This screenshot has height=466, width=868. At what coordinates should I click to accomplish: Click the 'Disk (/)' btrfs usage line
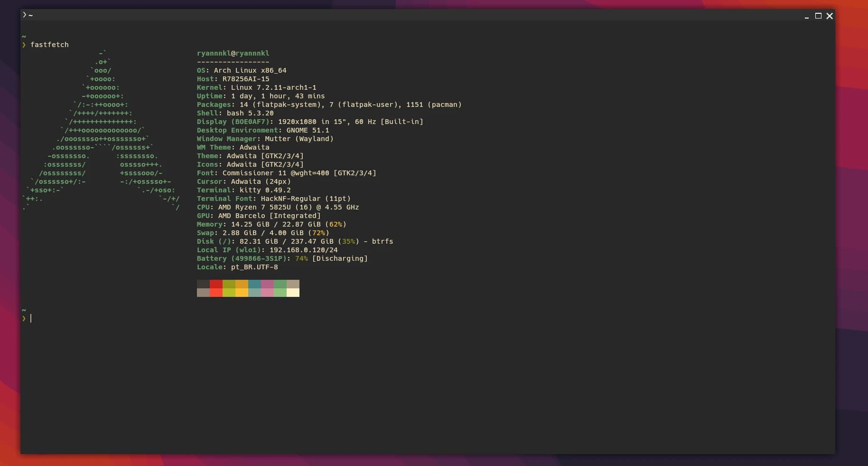point(295,241)
